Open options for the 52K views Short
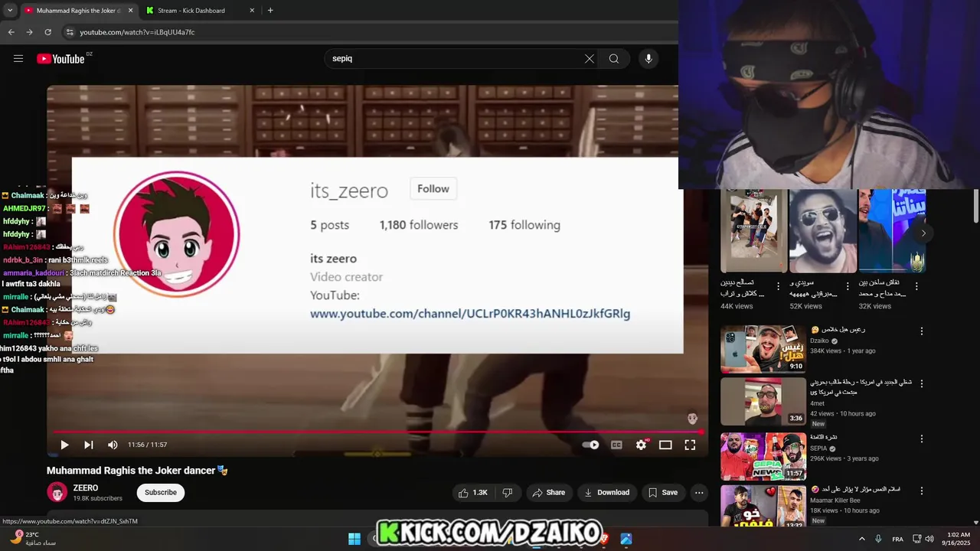Viewport: 980px width, 551px height. (848, 286)
